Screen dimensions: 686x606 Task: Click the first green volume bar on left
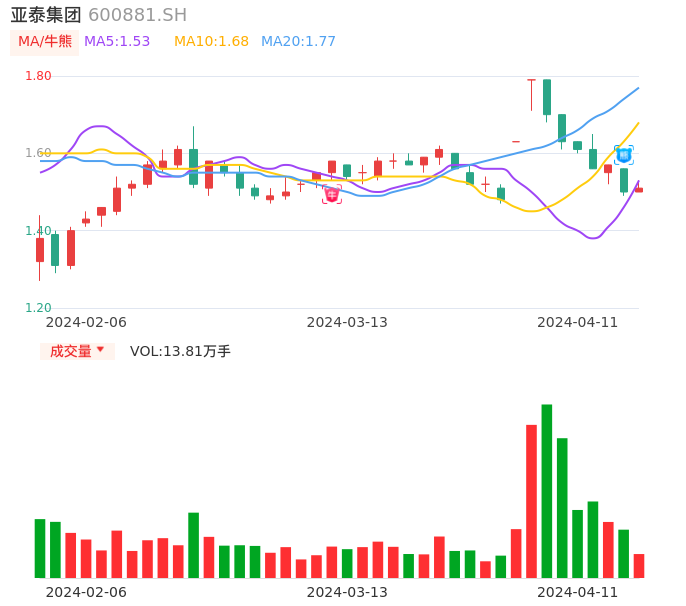click(40, 548)
